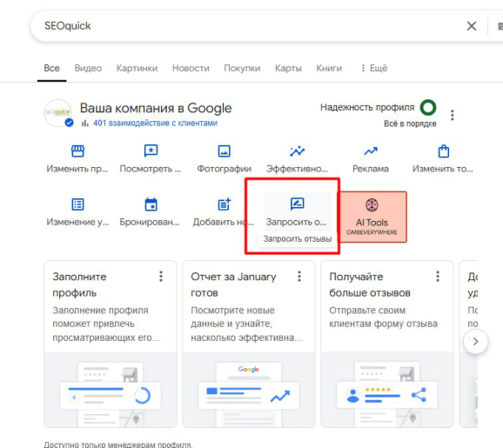Click the Реклама trending arrow icon
503x448 pixels.
click(371, 150)
